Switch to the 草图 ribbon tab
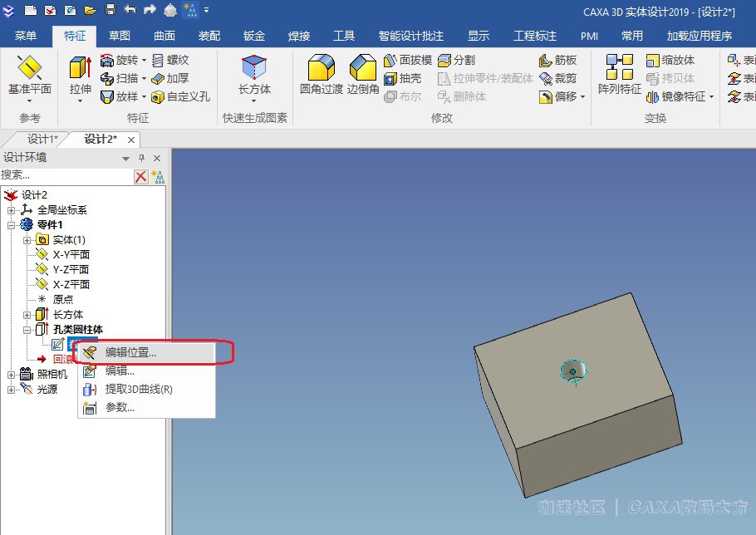 pos(120,36)
